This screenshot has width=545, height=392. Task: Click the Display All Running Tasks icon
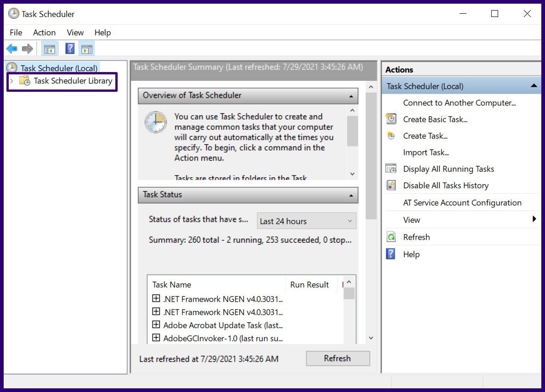(x=391, y=169)
